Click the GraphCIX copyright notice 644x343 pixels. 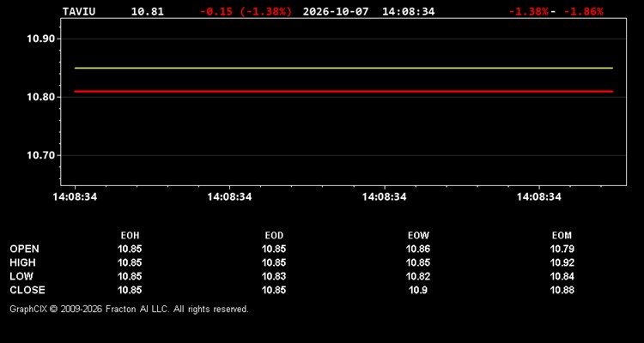[x=129, y=309]
